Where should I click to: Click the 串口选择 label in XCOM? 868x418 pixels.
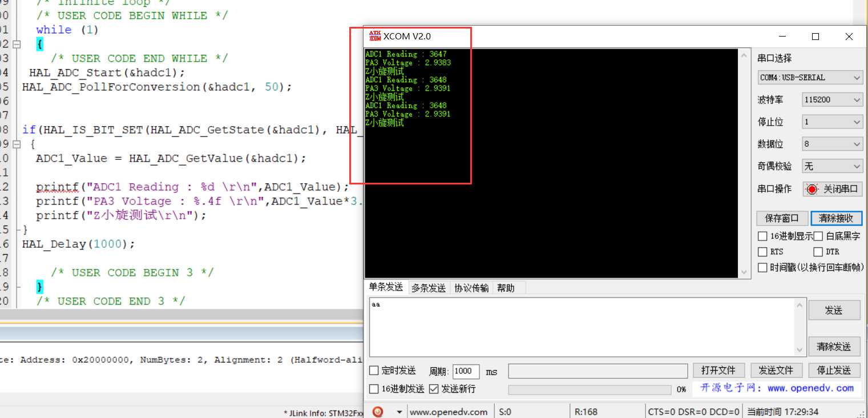(774, 58)
